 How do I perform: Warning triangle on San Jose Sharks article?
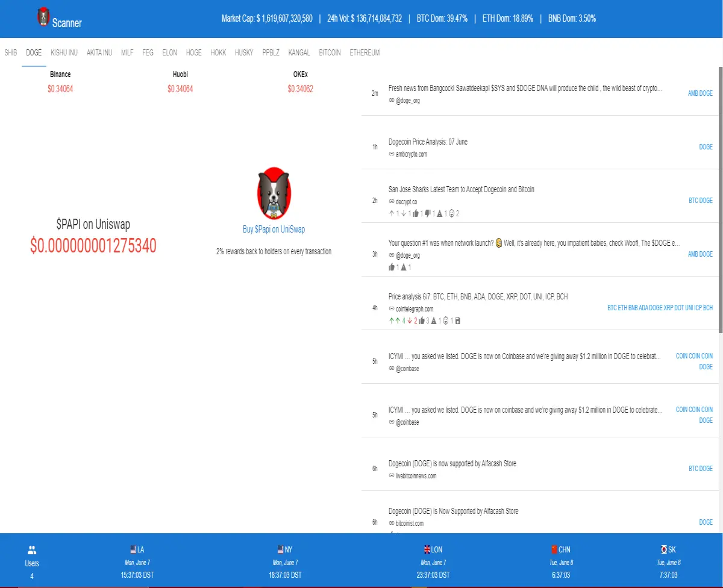[439, 213]
